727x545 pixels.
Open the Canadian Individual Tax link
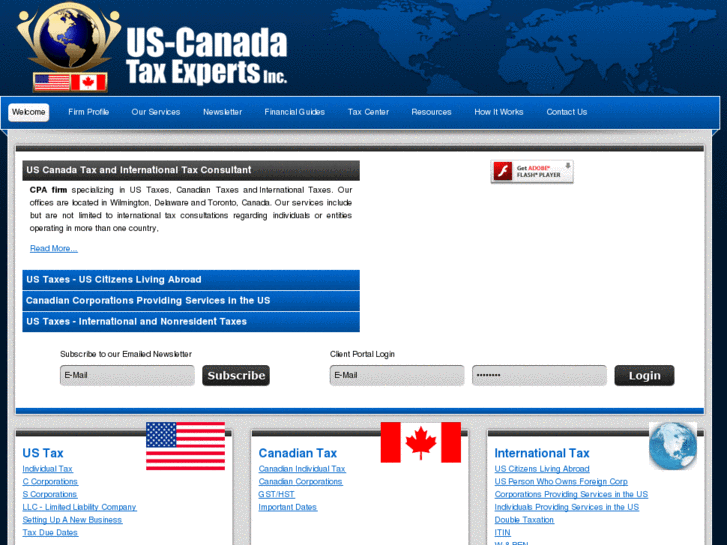click(302, 469)
